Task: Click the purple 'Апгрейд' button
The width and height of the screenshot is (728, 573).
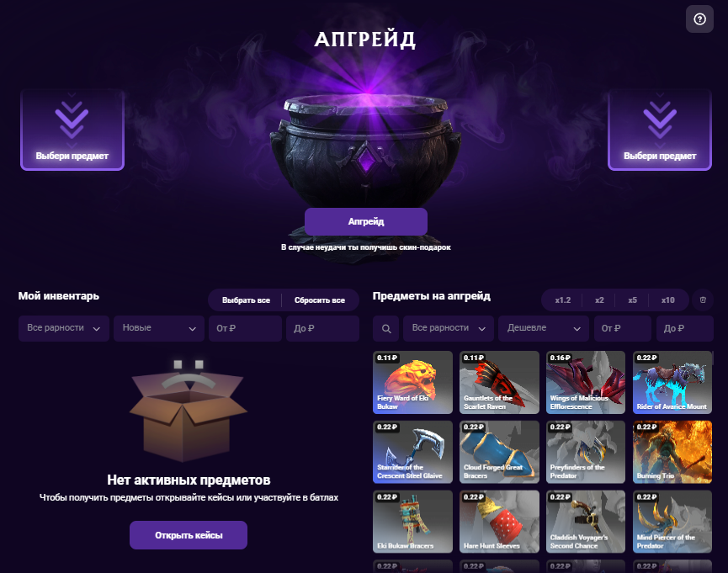Action: (x=366, y=221)
